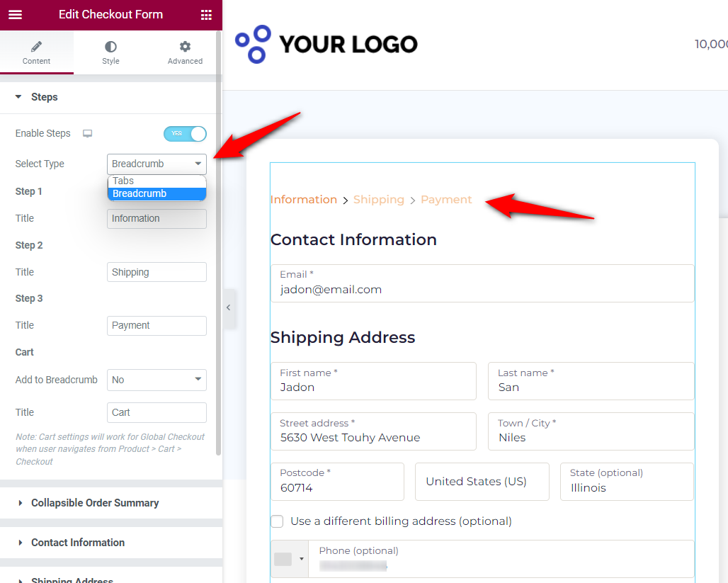The width and height of the screenshot is (728, 583).
Task: Check Use a different billing address
Action: coord(277,521)
